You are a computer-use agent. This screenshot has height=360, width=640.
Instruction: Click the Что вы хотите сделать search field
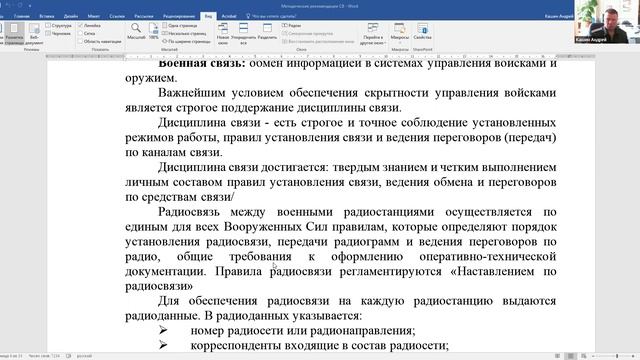[274, 16]
